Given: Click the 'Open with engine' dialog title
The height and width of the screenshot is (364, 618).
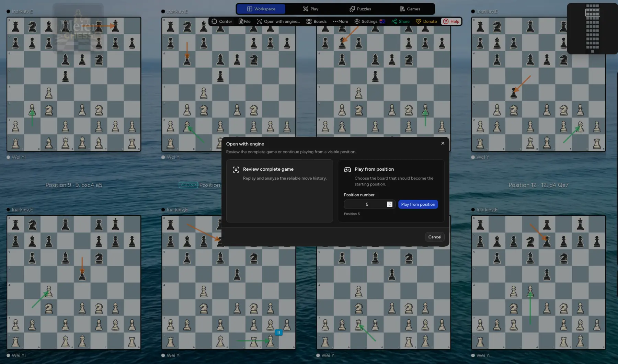Looking at the screenshot, I should [245, 144].
